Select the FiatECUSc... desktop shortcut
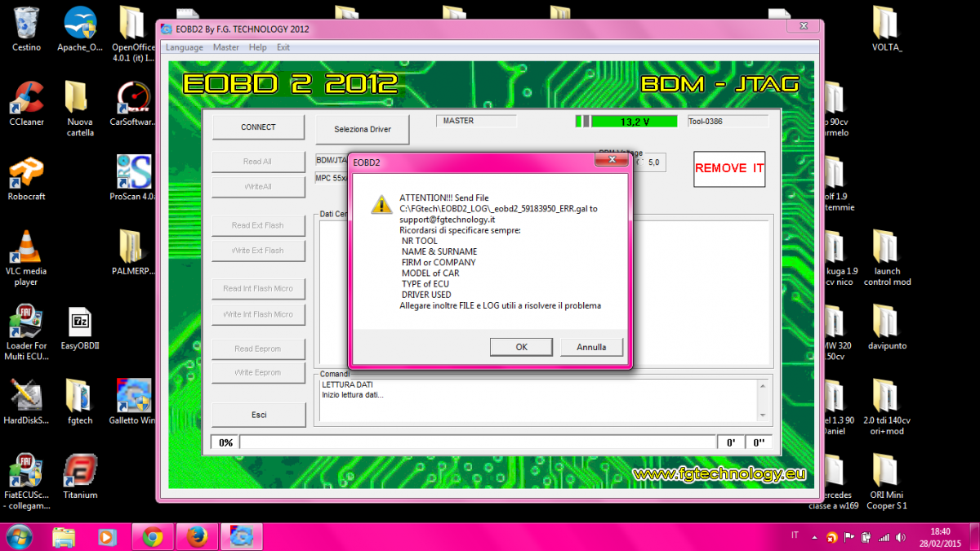980x551 pixels. [27, 482]
